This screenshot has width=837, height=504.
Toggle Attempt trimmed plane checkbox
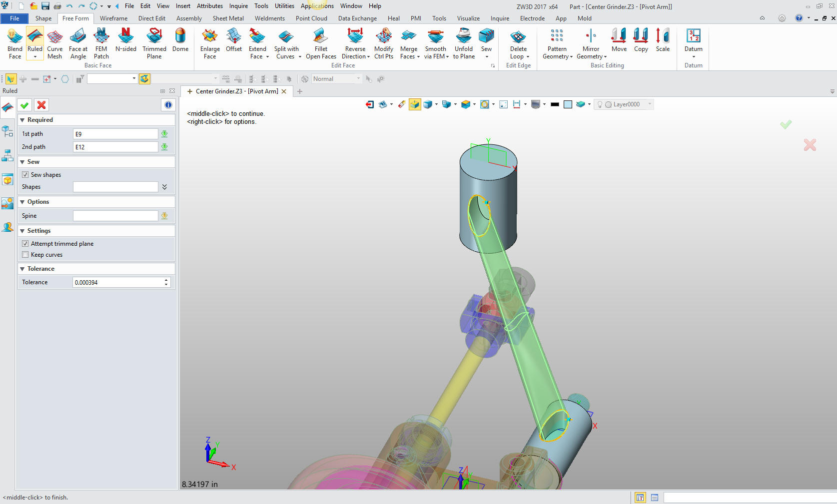(x=25, y=244)
